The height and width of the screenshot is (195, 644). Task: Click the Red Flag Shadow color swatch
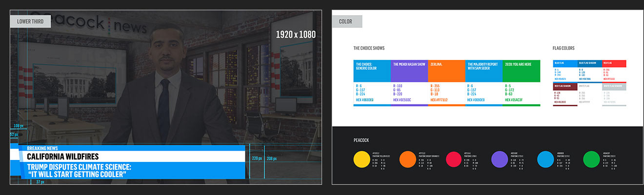pyautogui.click(x=565, y=86)
